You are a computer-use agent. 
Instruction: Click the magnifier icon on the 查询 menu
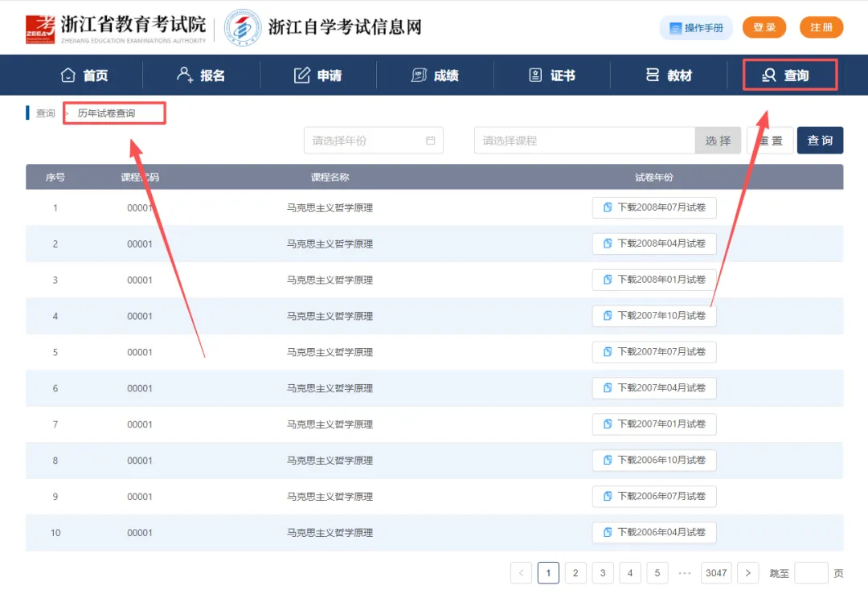[768, 74]
